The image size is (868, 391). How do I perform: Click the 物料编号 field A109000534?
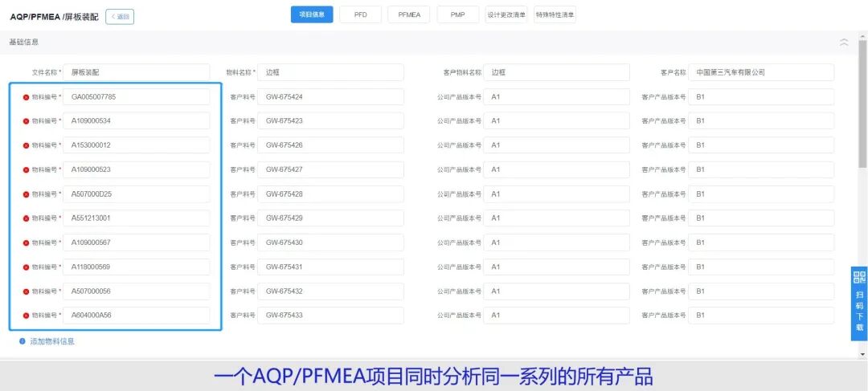pos(136,120)
